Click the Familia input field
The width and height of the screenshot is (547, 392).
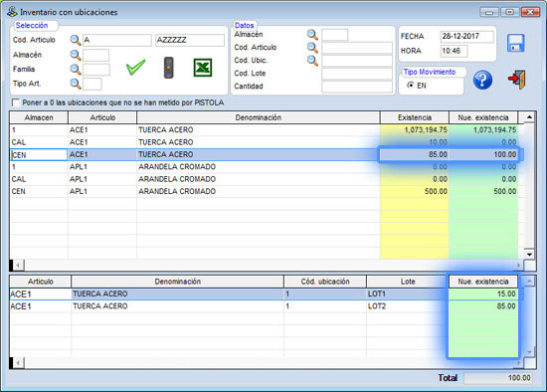(x=96, y=70)
